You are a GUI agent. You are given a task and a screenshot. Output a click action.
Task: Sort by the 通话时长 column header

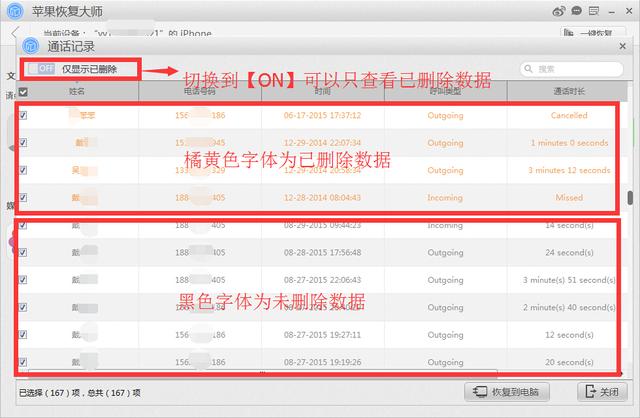[x=569, y=91]
